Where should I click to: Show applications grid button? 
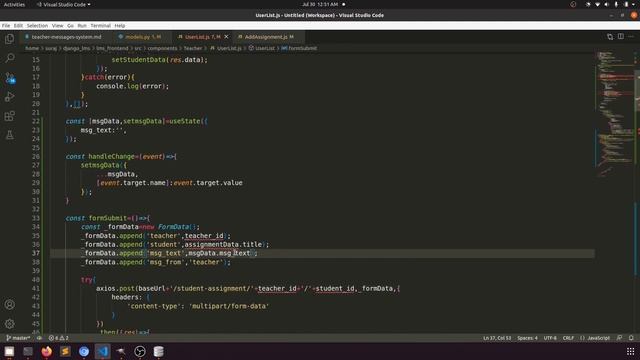(x=630, y=351)
